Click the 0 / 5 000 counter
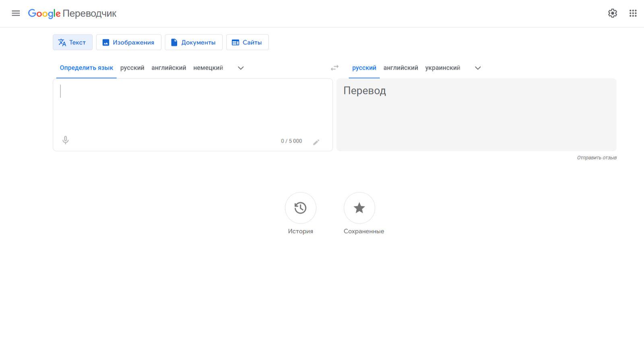This screenshot has width=644, height=361. pyautogui.click(x=291, y=141)
